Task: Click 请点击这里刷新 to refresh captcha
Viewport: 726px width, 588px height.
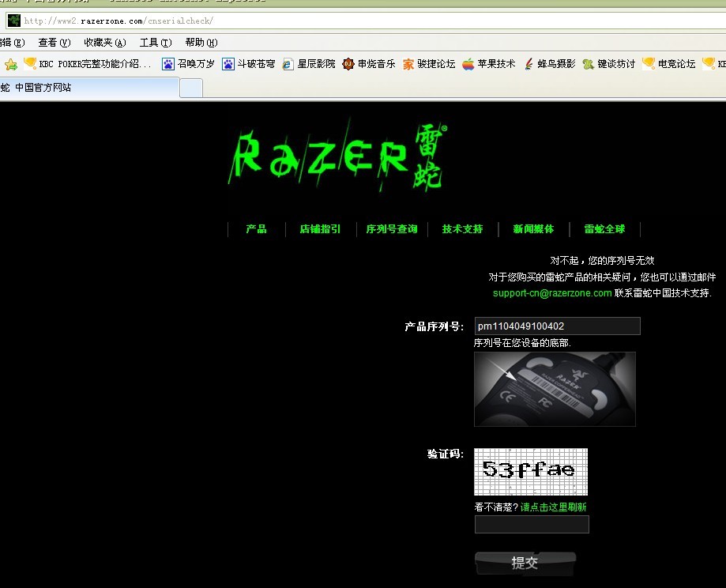Action: [x=553, y=507]
